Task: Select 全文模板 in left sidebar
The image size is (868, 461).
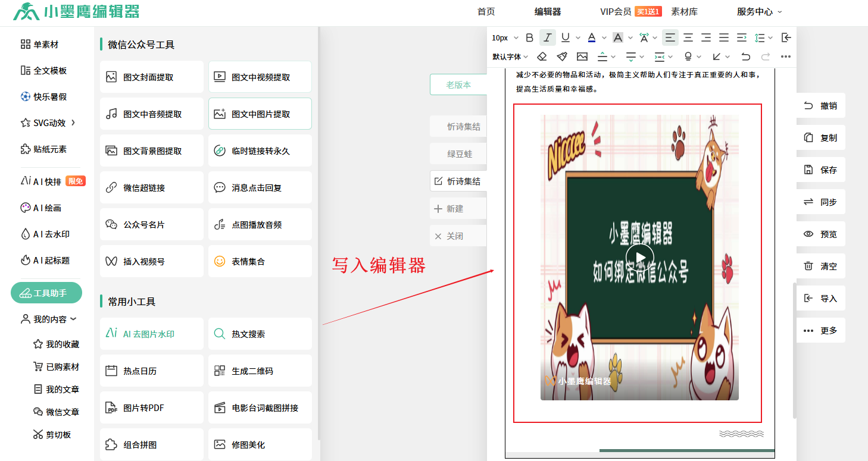Action: pos(43,71)
